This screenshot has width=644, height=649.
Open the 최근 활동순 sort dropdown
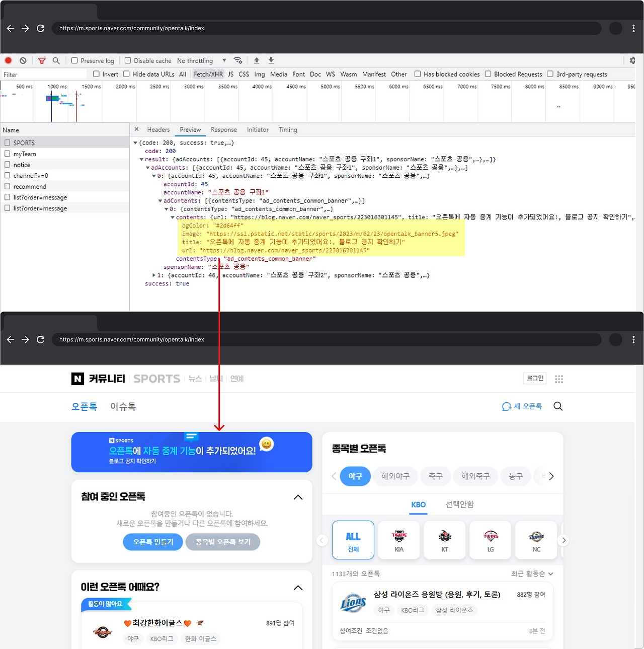click(x=532, y=574)
